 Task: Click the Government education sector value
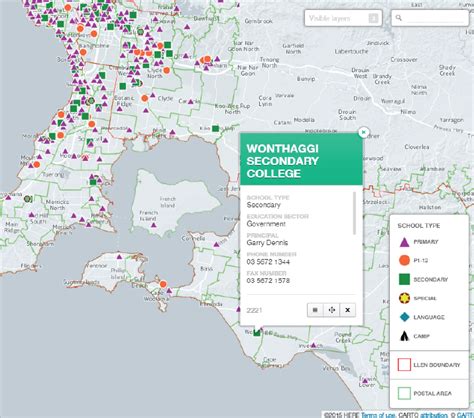tap(266, 224)
